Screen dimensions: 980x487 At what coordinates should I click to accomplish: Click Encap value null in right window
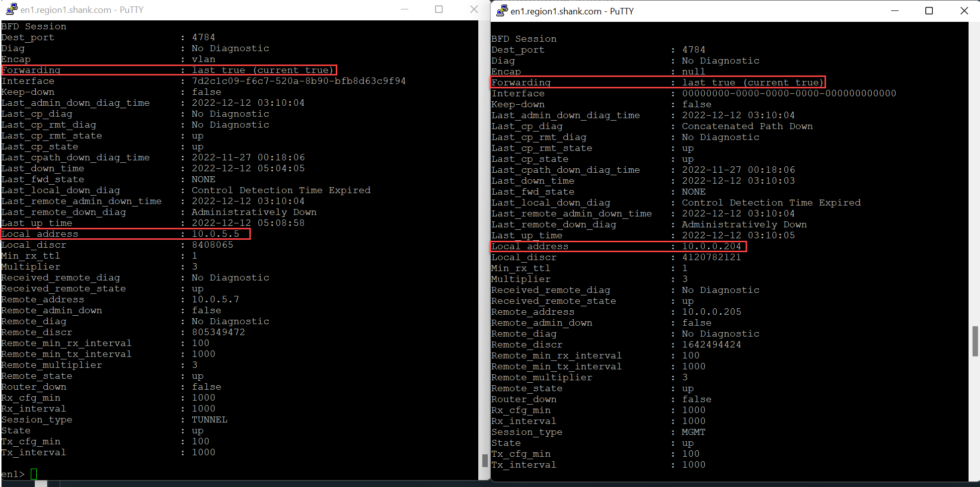(x=693, y=71)
